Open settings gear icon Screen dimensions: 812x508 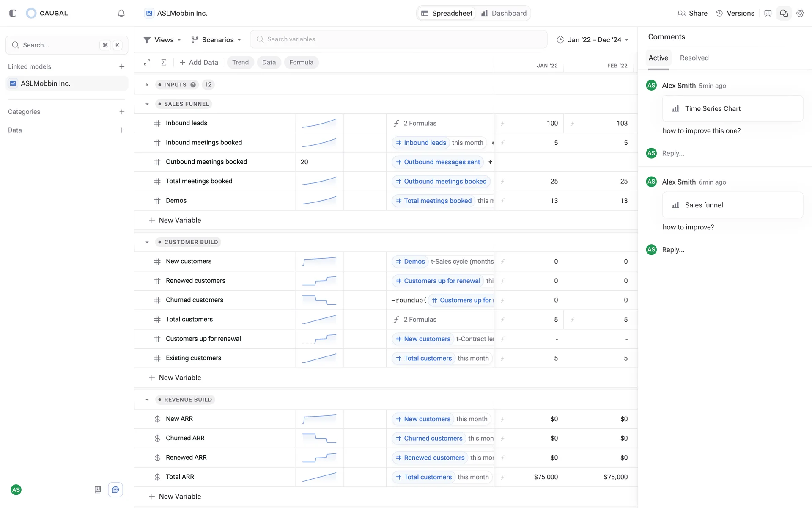800,13
